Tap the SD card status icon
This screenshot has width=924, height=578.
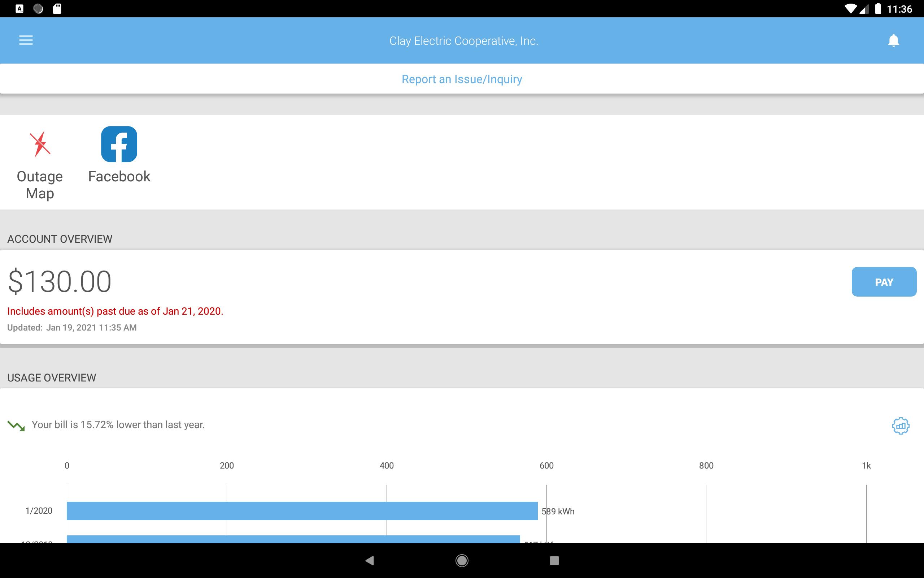click(57, 8)
